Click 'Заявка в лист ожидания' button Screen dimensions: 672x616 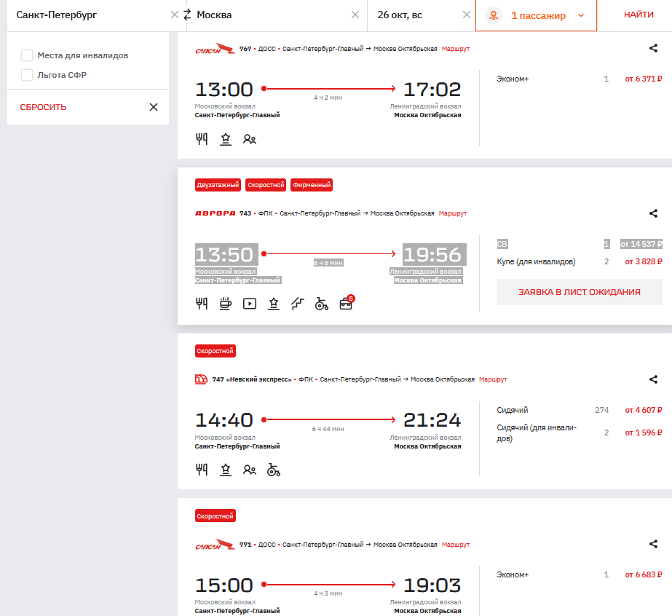(579, 292)
